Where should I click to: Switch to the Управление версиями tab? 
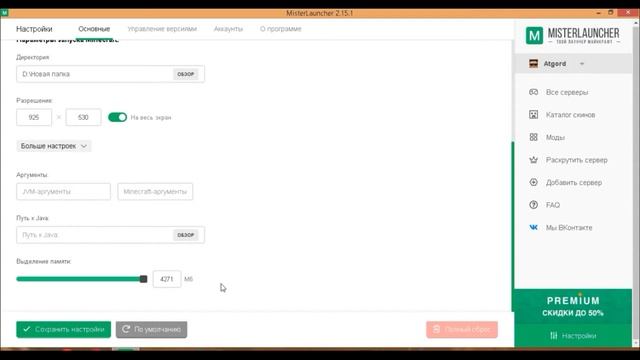click(162, 29)
